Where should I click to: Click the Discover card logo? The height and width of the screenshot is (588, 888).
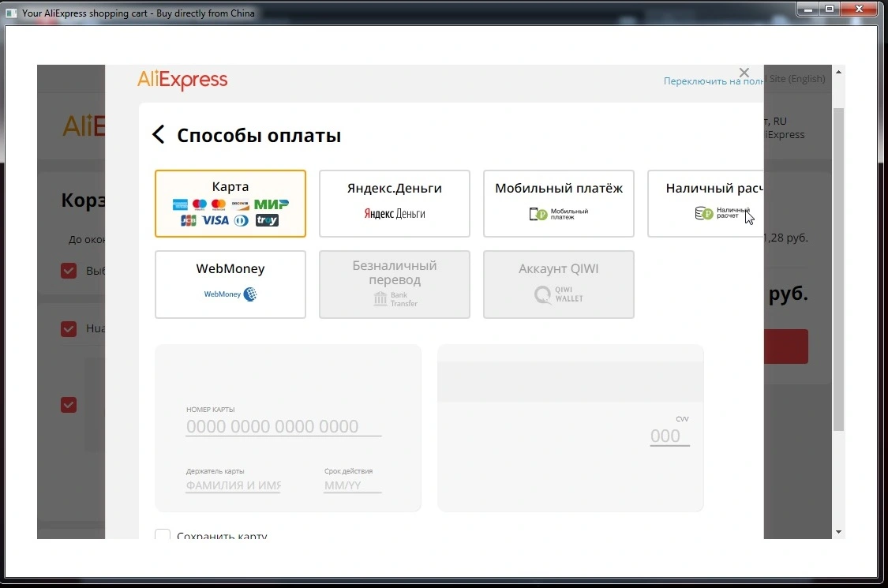point(240,204)
